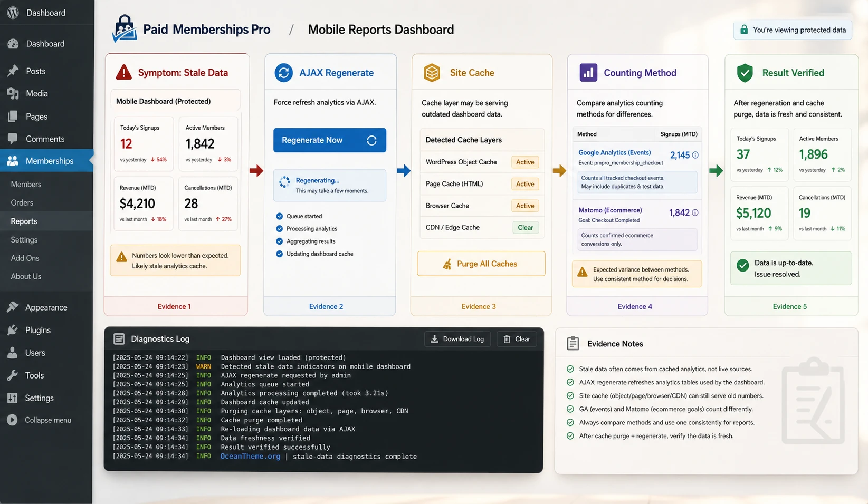Click the Media sidebar icon
The width and height of the screenshot is (868, 504).
[13, 93]
